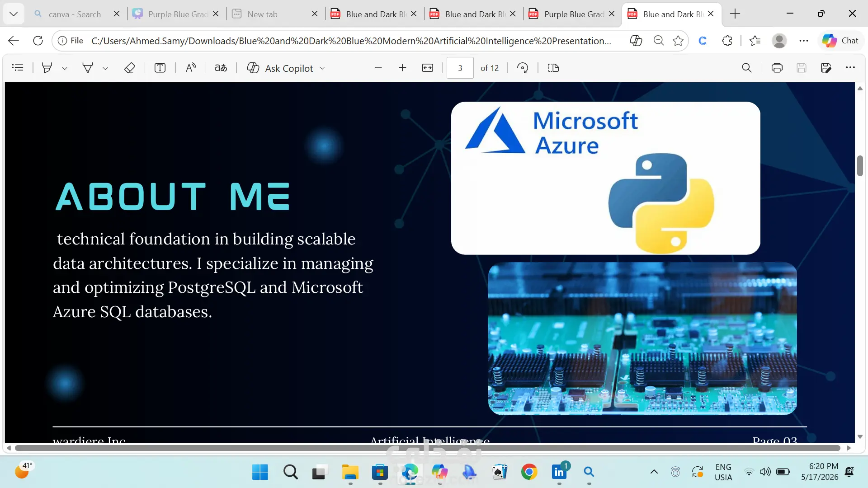Open LinkedIn app from taskbar
Viewport: 868px width, 488px height.
pos(559,472)
